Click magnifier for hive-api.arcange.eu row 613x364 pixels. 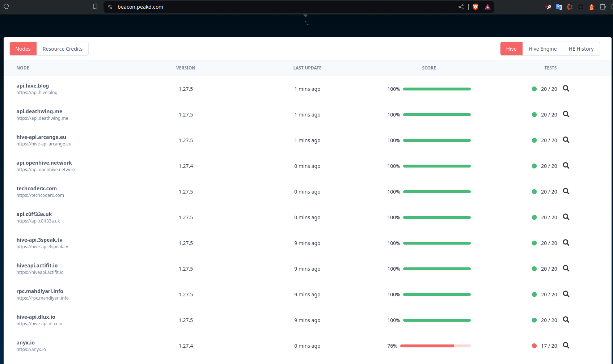(566, 140)
